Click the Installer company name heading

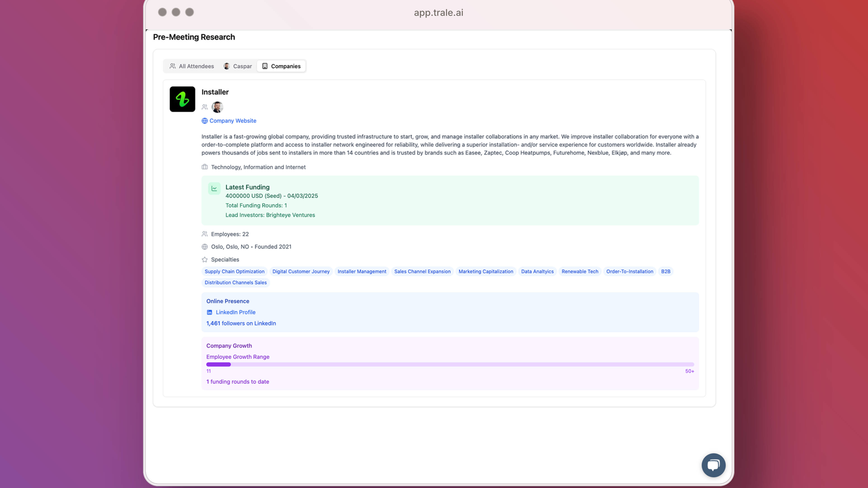pyautogui.click(x=215, y=92)
